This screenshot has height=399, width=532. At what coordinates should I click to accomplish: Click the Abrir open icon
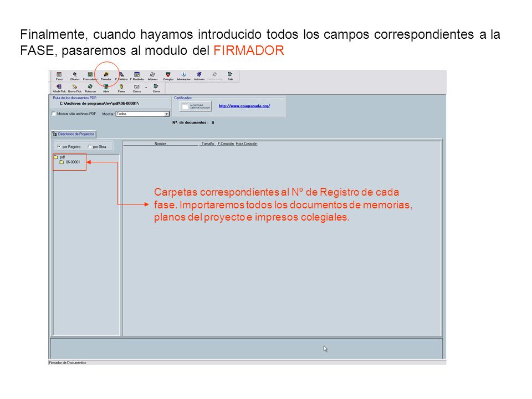click(x=106, y=88)
